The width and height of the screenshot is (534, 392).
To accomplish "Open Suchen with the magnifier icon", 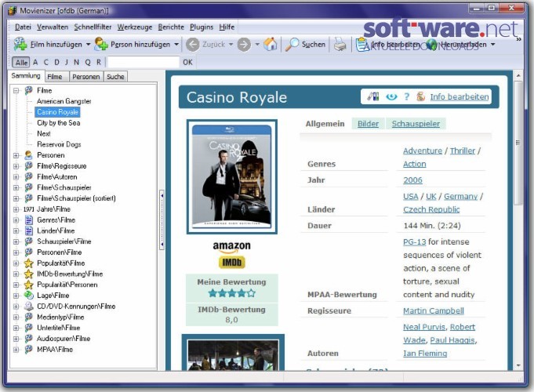I will (x=292, y=44).
